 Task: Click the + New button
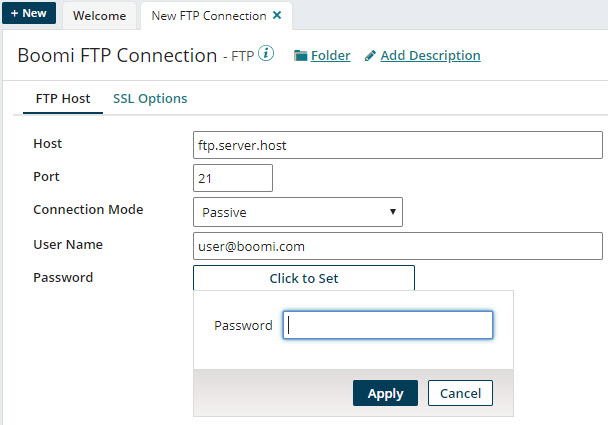pyautogui.click(x=29, y=14)
